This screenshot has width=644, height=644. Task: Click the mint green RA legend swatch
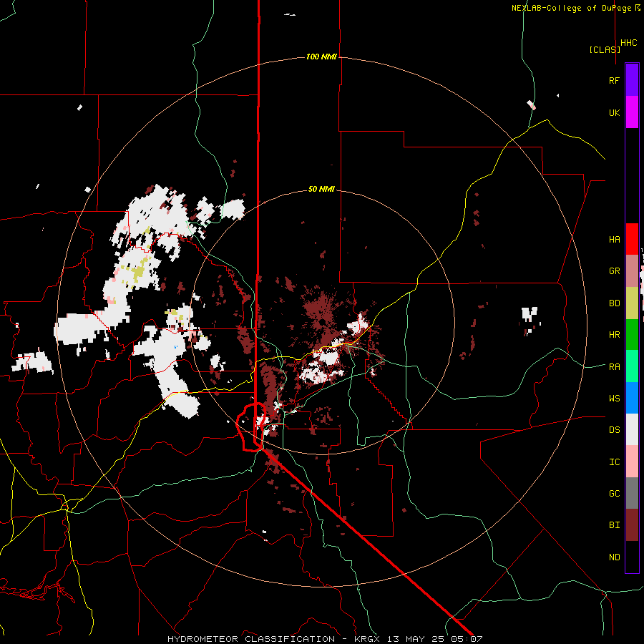pos(632,366)
